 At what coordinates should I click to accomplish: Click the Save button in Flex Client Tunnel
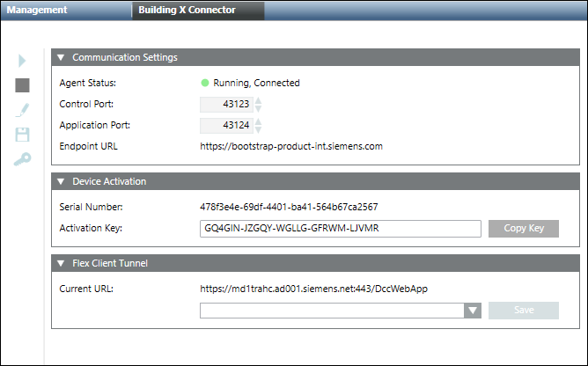[523, 311]
